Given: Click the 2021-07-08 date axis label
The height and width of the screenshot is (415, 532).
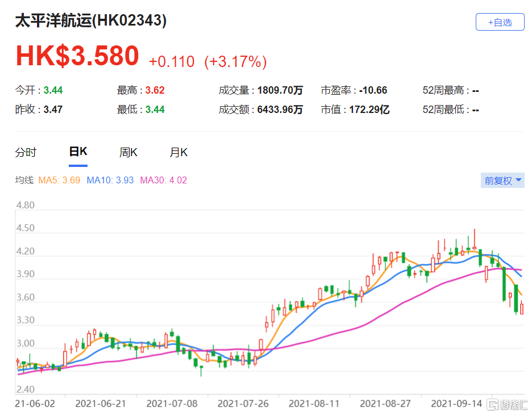Looking at the screenshot, I should point(172,404).
